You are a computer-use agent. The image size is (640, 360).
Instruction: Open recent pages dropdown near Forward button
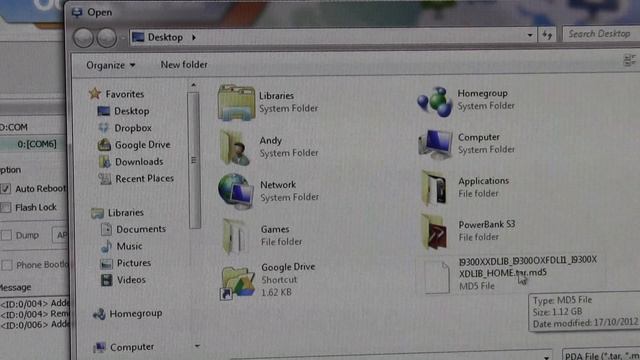123,38
